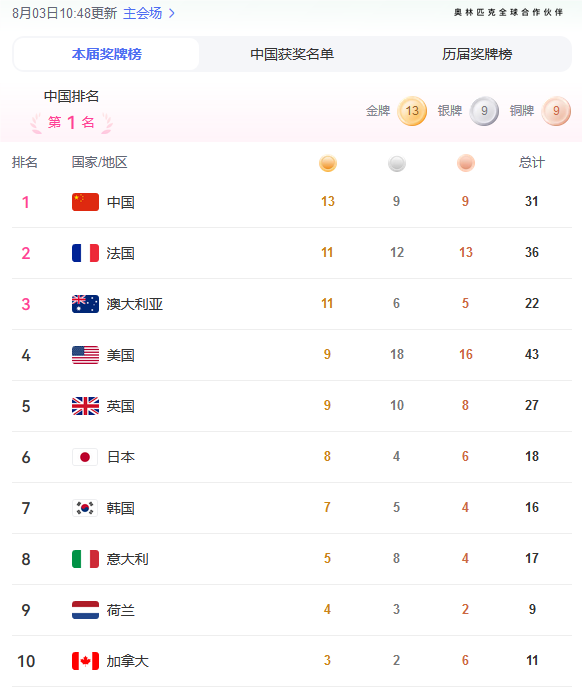The height and width of the screenshot is (692, 582).
Task: Switch to the 历届奖牌榜 tab
Action: tap(477, 54)
